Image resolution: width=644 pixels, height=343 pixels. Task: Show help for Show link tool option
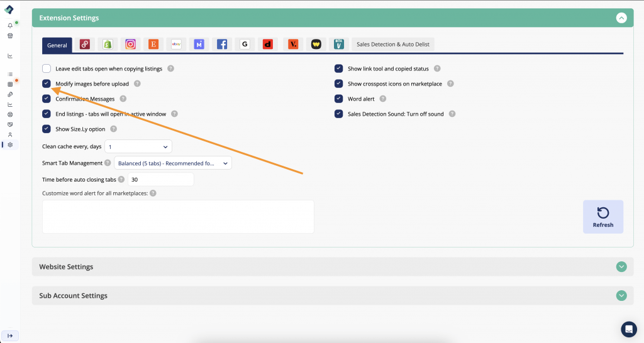(x=437, y=68)
